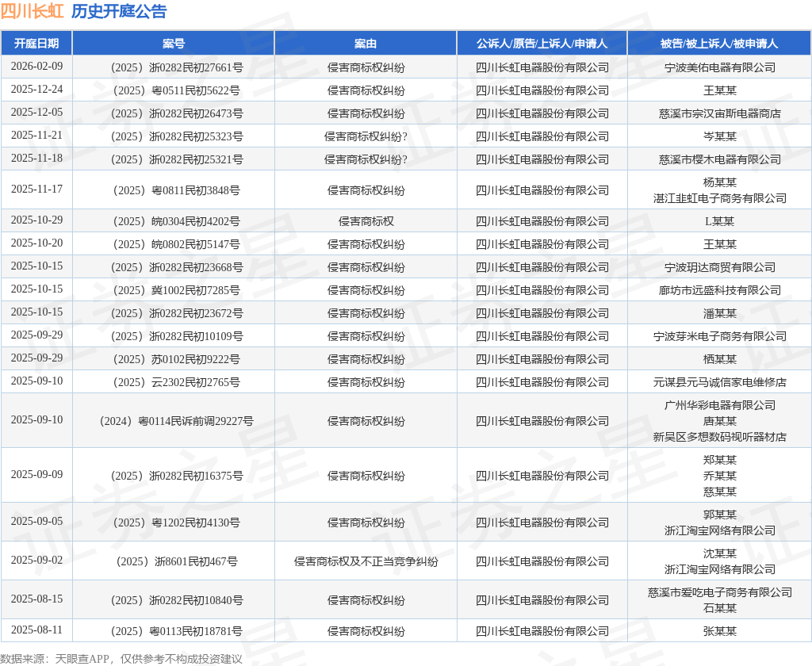Select date cell 2025-11-17
Screen dimensions: 812x666
tap(36, 189)
